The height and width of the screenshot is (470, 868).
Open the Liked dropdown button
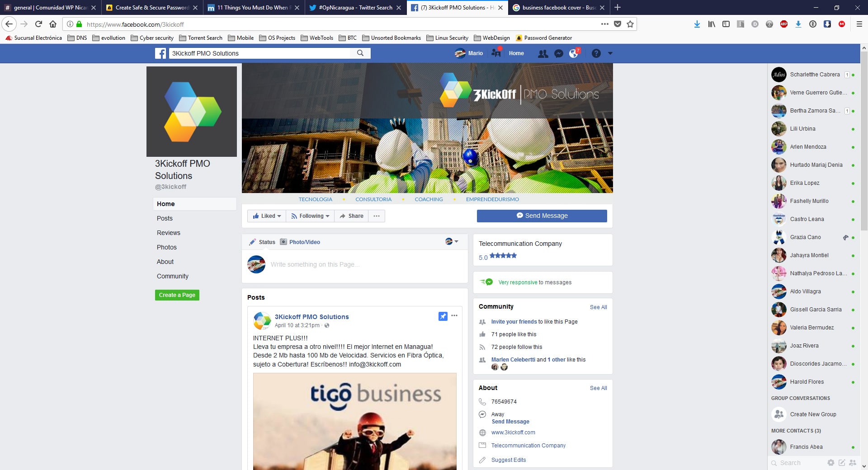click(267, 216)
